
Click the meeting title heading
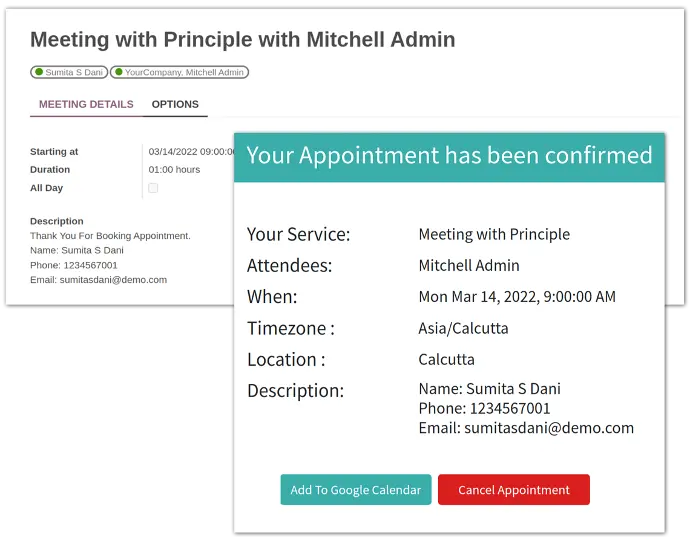(x=242, y=40)
